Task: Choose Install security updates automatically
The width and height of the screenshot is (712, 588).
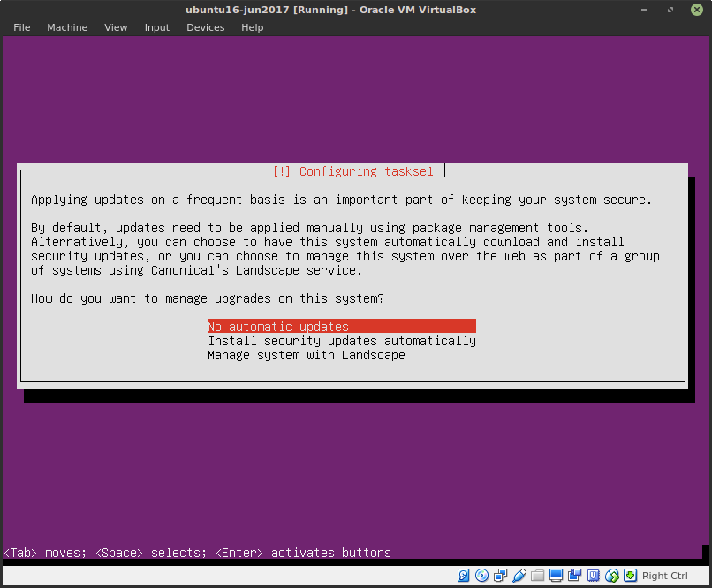Action: (x=341, y=341)
